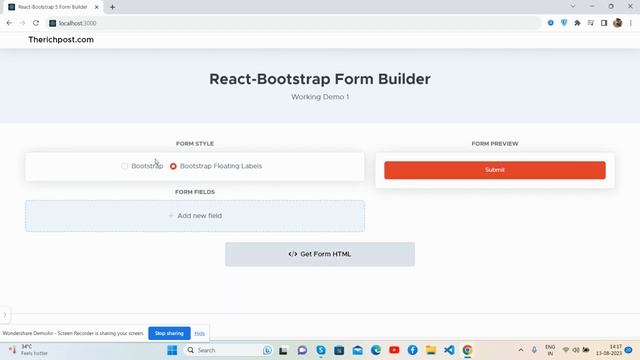Open Microsoft Store from the taskbar
This screenshot has height=360, width=640.
point(339,350)
